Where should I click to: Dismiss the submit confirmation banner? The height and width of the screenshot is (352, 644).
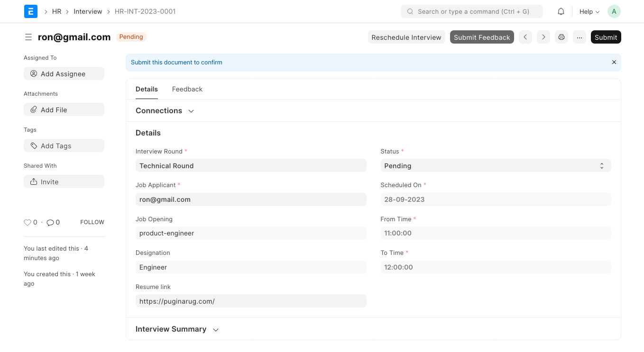pos(614,62)
